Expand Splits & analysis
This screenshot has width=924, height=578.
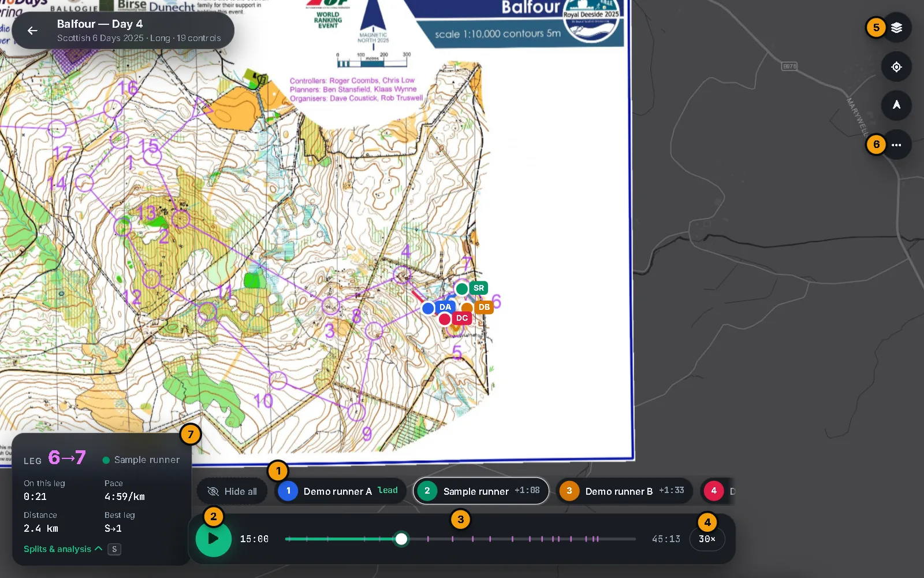point(63,549)
